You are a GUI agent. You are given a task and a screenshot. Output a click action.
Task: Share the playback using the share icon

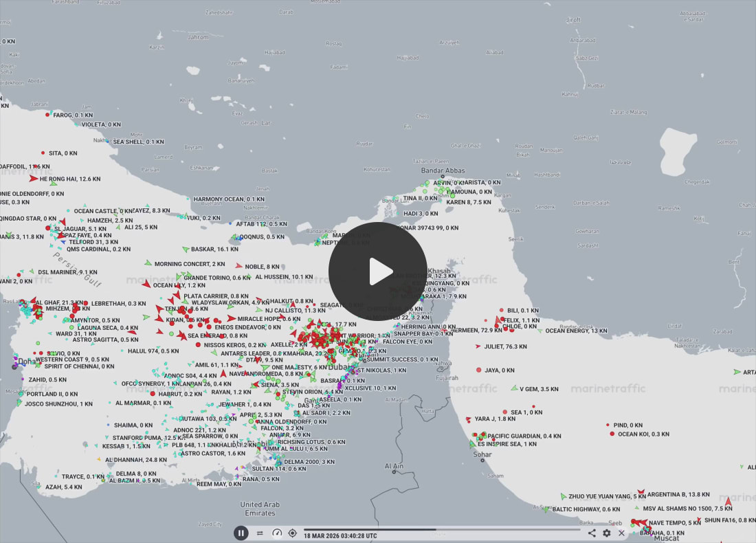(592, 533)
